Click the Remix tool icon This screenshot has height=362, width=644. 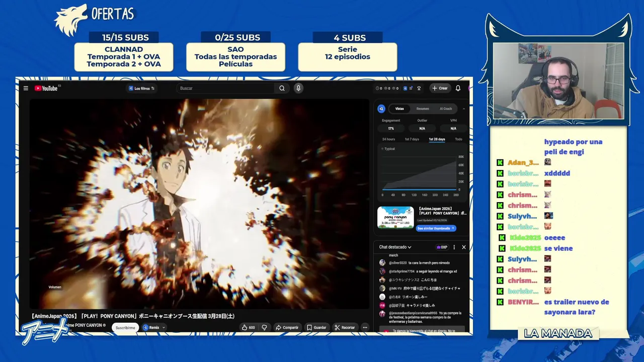coord(145,327)
